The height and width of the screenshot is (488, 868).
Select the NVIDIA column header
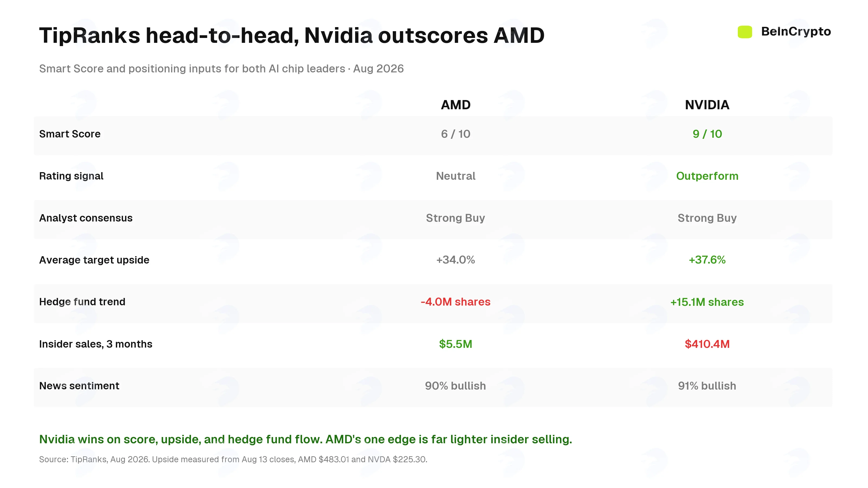click(707, 105)
